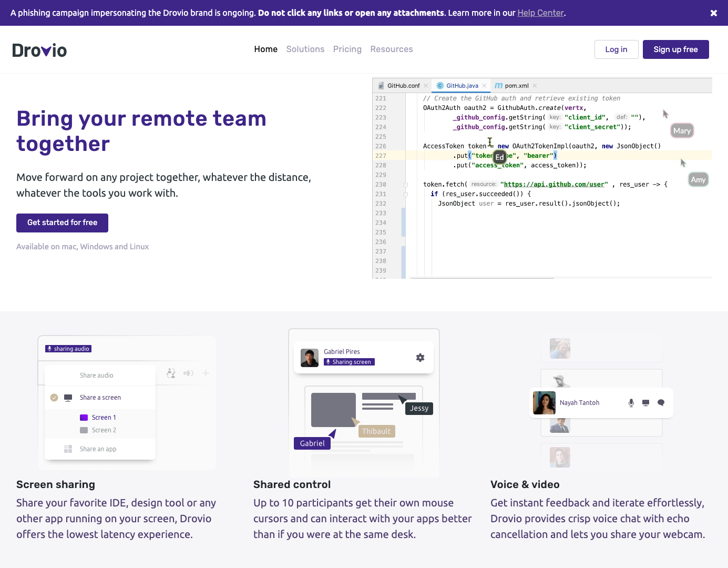
Task: Toggle the Share a screen checkmark
Action: 54,398
